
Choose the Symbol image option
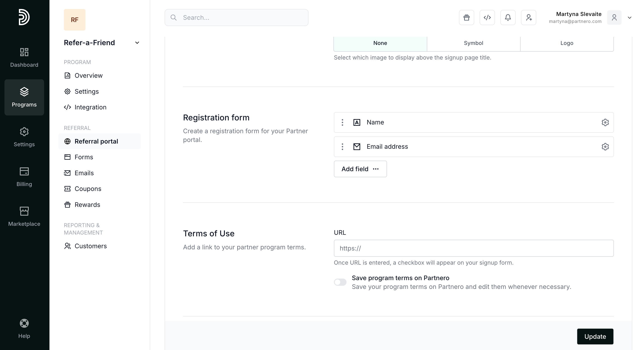[x=473, y=43]
